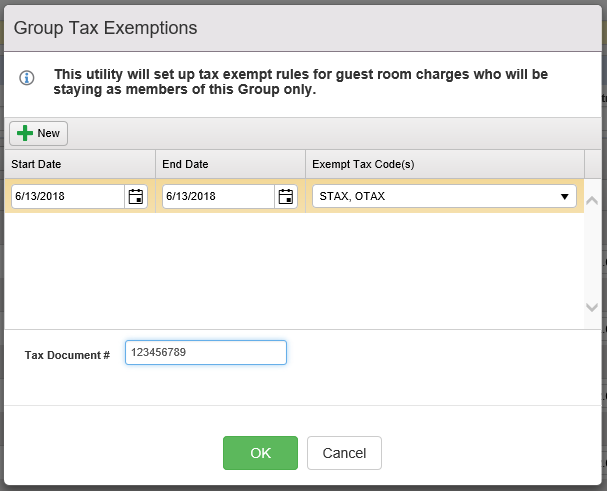Click the Group Tax Exemptions title bar
This screenshot has width=607, height=491.
point(300,27)
